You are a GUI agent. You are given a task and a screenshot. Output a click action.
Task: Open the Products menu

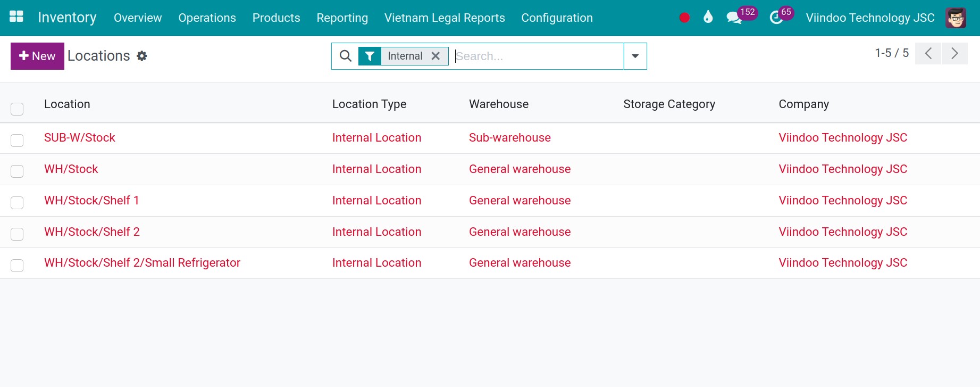point(276,18)
